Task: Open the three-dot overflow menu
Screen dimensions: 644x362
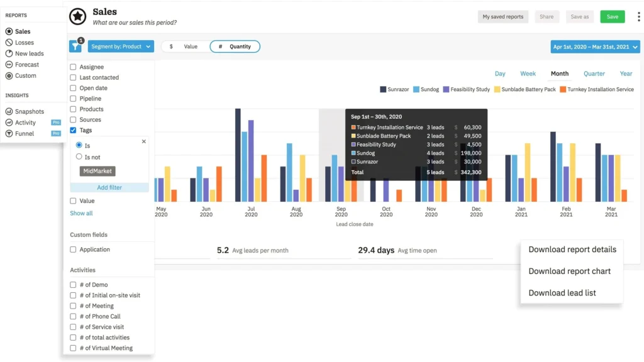Action: pyautogui.click(x=639, y=16)
